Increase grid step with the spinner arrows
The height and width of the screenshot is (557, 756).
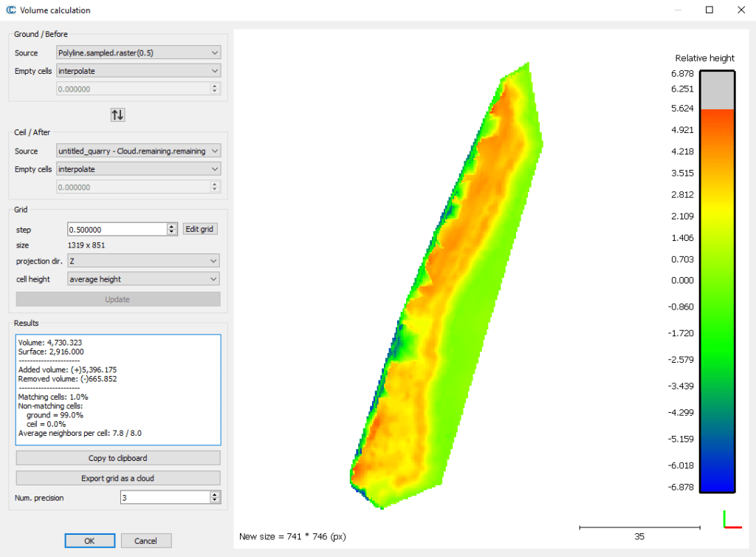pos(173,227)
